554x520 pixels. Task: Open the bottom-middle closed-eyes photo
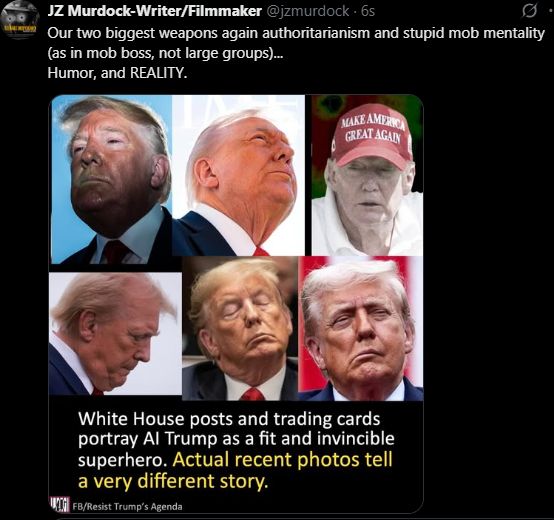click(x=240, y=329)
